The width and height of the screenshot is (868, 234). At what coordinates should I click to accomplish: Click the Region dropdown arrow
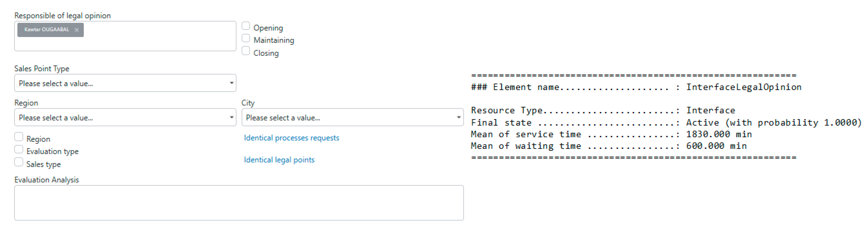232,117
